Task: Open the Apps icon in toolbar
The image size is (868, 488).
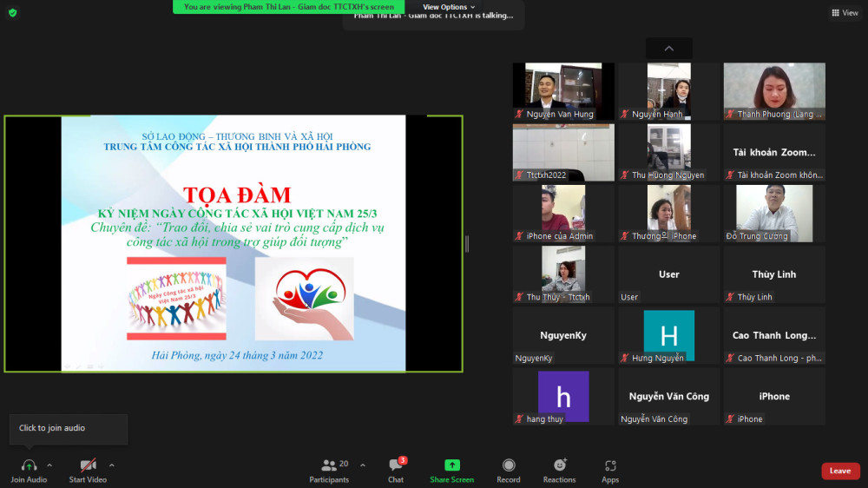Action: click(610, 465)
